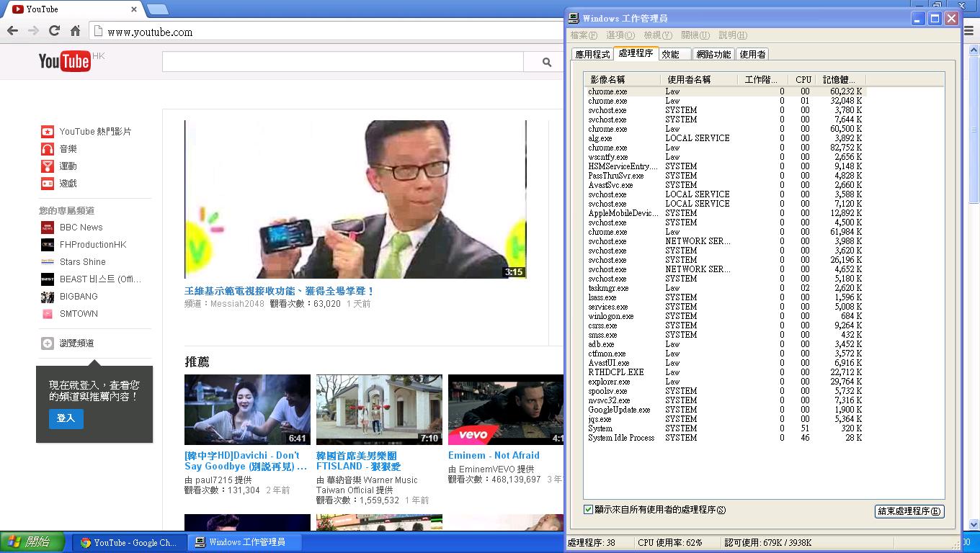This screenshot has height=553, width=980.
Task: Open a new Chrome tab
Action: point(158,9)
